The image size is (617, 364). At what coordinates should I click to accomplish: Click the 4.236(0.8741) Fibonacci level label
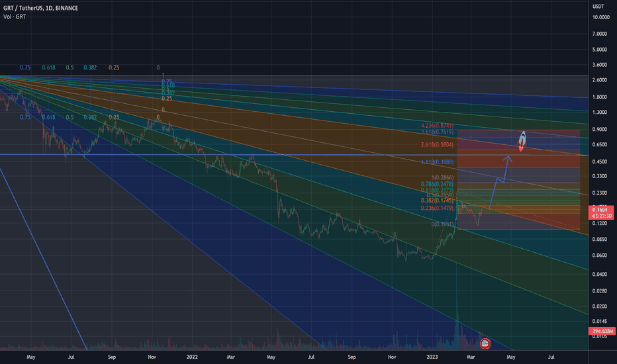[x=437, y=126]
